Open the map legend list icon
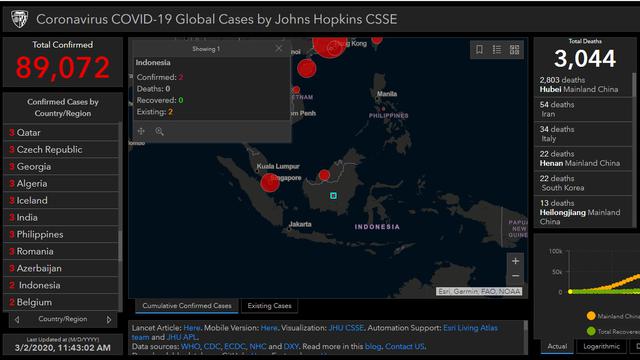The width and height of the screenshot is (640, 360). point(497,49)
